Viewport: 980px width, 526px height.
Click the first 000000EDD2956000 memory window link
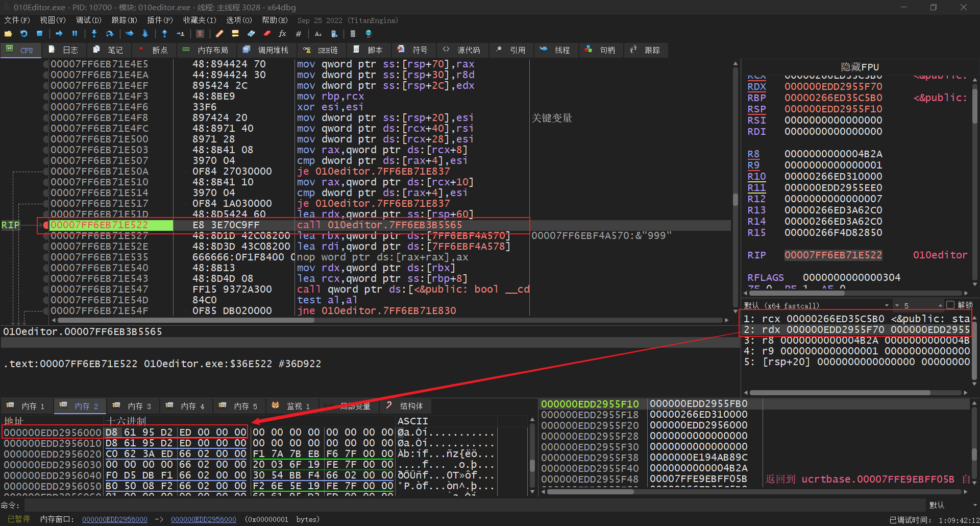(115, 519)
